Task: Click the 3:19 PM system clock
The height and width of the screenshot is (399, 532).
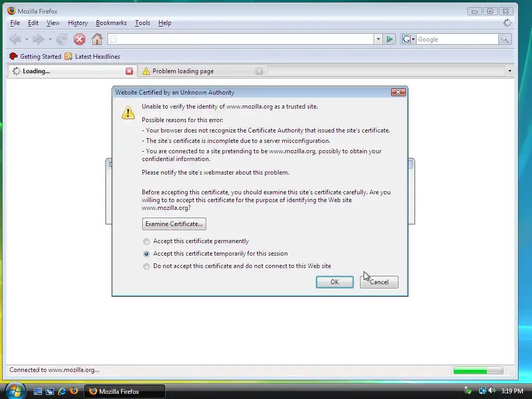Action: [512, 391]
